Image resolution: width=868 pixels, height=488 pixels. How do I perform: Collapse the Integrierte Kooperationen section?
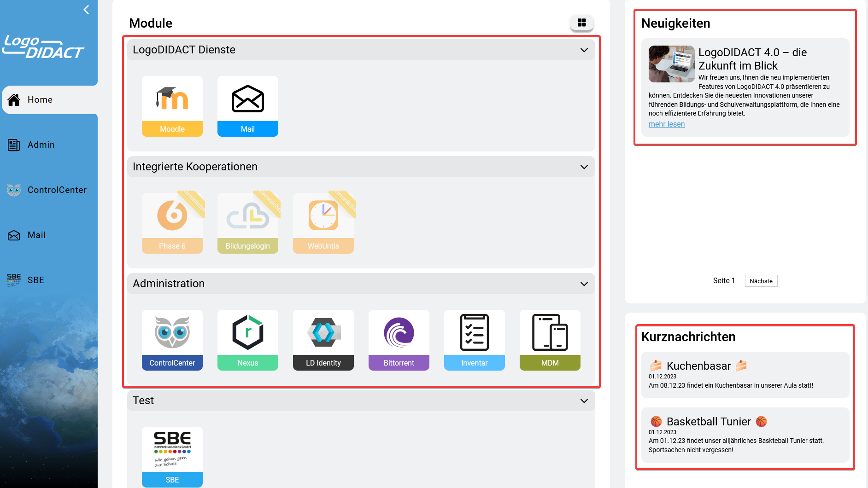(x=584, y=167)
